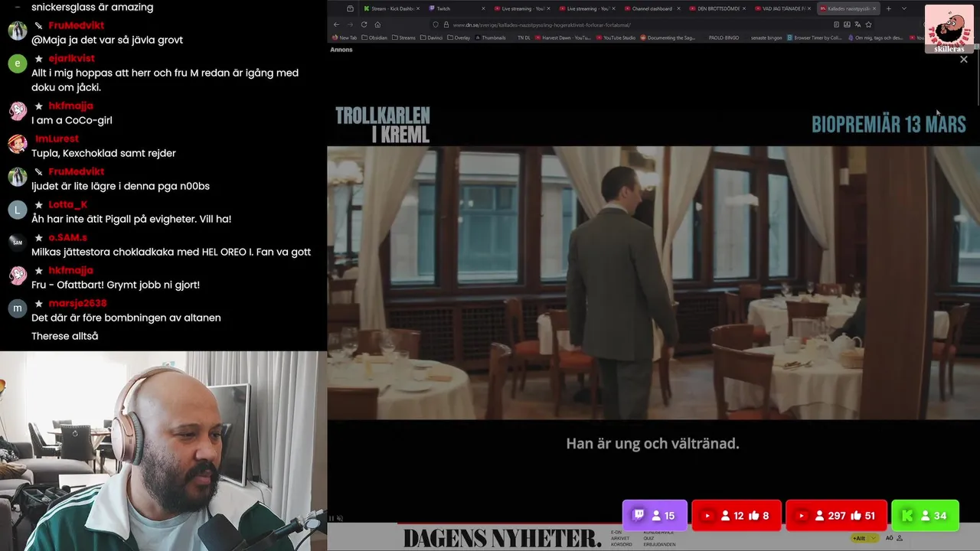Click chat message "I am a CoCo-girl"
The image size is (980, 551).
pos(72,120)
